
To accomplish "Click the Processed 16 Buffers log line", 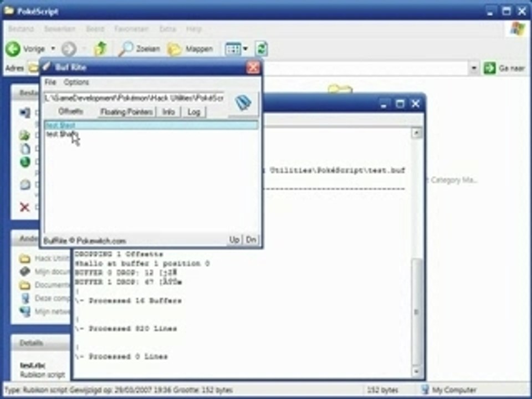I will click(x=128, y=300).
